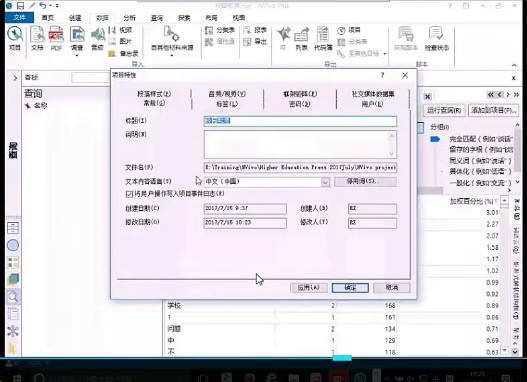Switch to the 音频/视频 tab
The width and height of the screenshot is (527, 382).
(x=227, y=94)
